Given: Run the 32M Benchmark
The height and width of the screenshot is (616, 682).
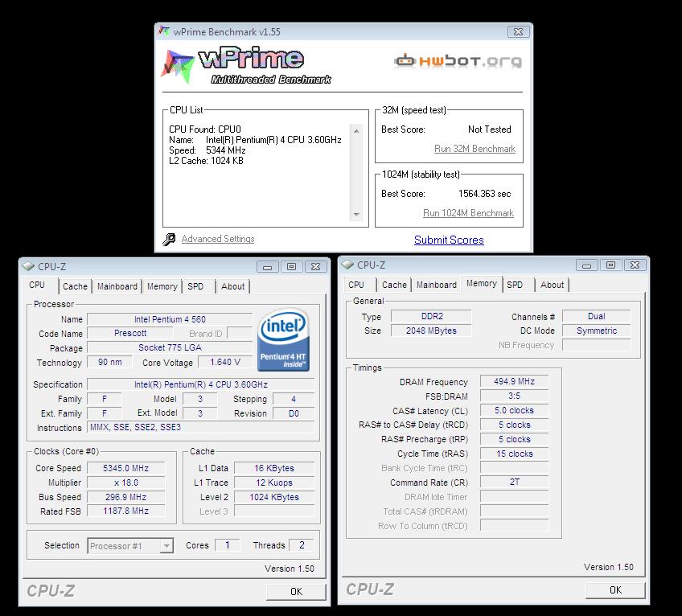Looking at the screenshot, I should [x=475, y=149].
